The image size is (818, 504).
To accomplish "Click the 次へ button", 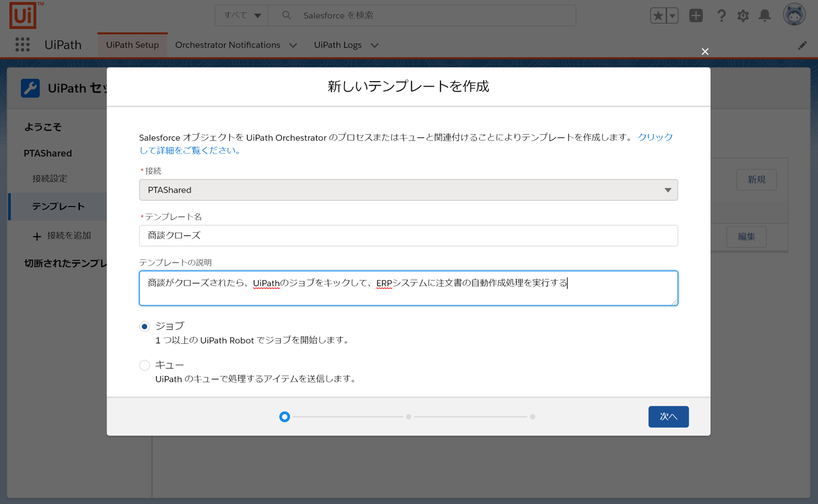I will 668,416.
